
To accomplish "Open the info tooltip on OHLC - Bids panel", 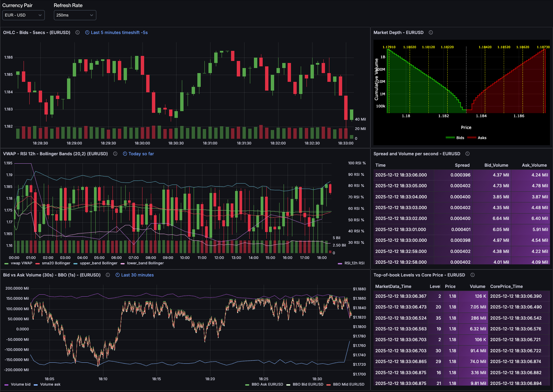I will 77,32.
